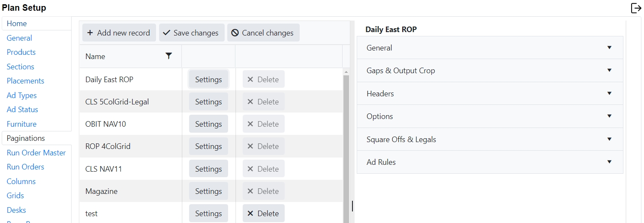The width and height of the screenshot is (644, 223).
Task: Open Settings for ROP 4ColGrid
Action: click(x=208, y=146)
